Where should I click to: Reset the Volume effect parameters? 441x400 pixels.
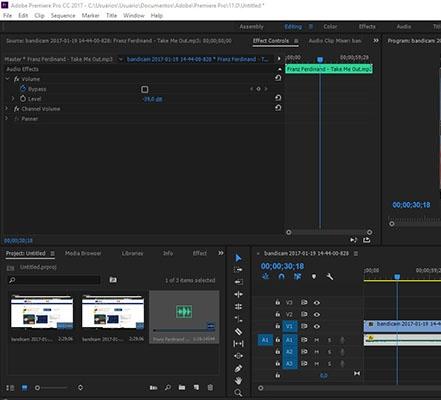[x=278, y=78]
